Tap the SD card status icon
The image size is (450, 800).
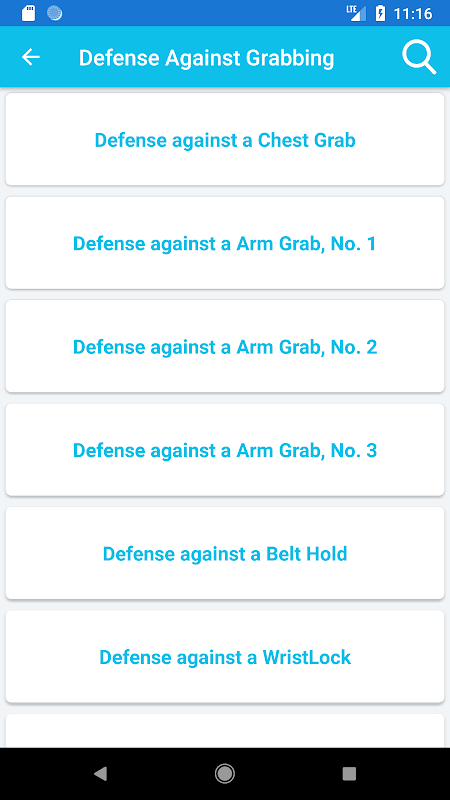(29, 13)
